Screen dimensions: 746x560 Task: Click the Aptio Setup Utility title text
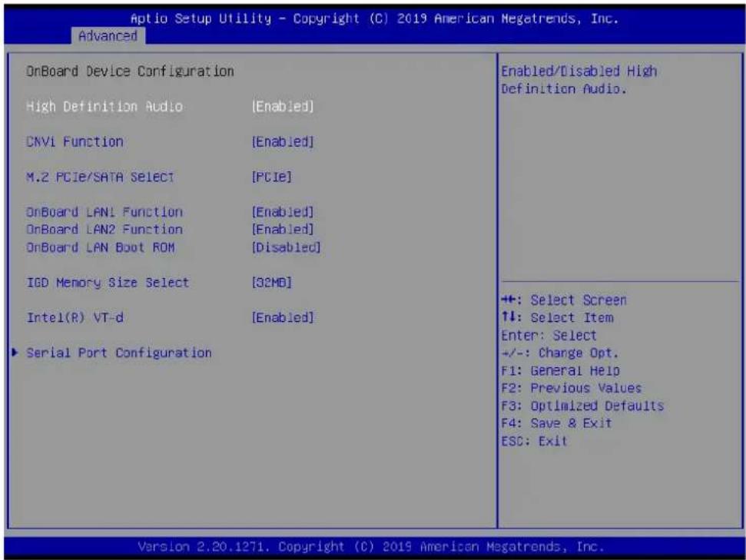click(374, 18)
